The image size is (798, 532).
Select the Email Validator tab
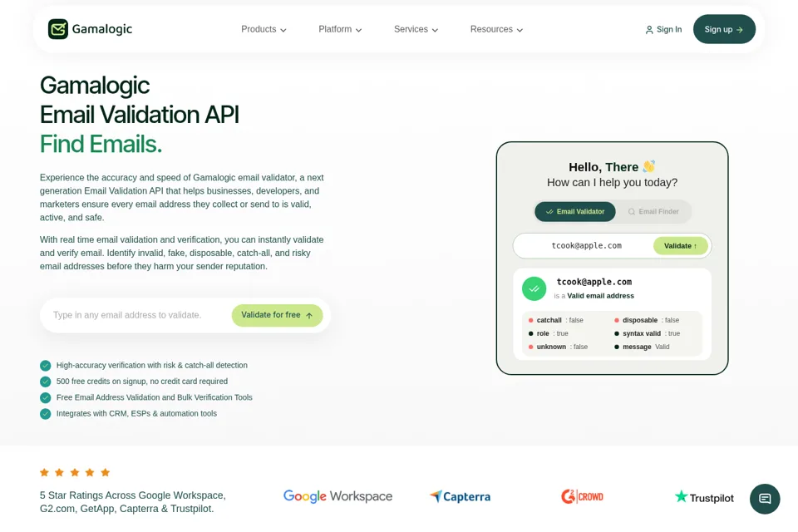pyautogui.click(x=575, y=211)
